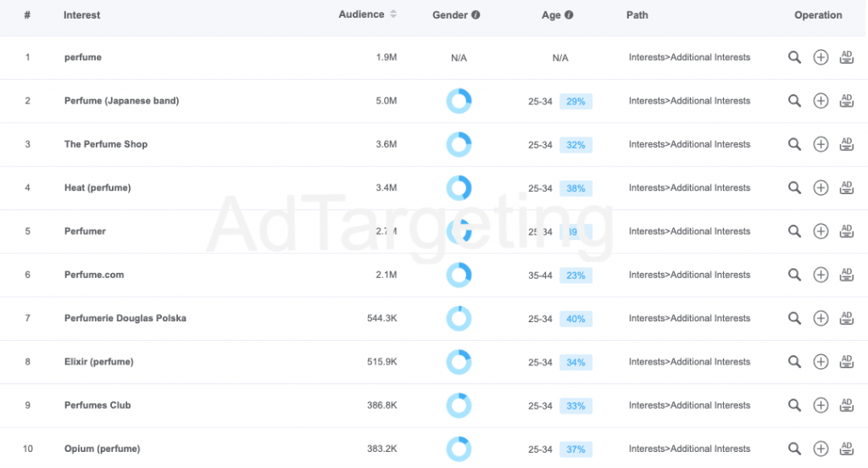Click the 40% age badge

click(x=576, y=319)
